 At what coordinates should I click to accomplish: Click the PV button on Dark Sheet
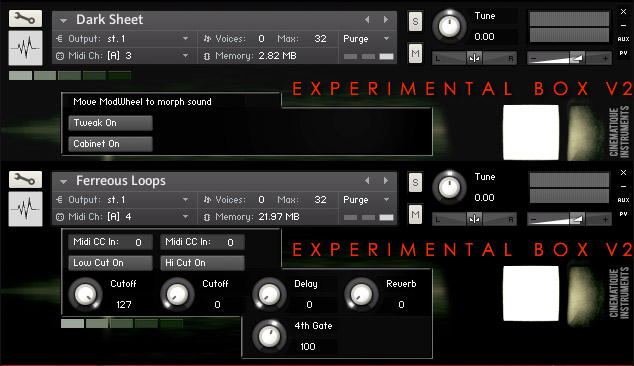click(623, 53)
